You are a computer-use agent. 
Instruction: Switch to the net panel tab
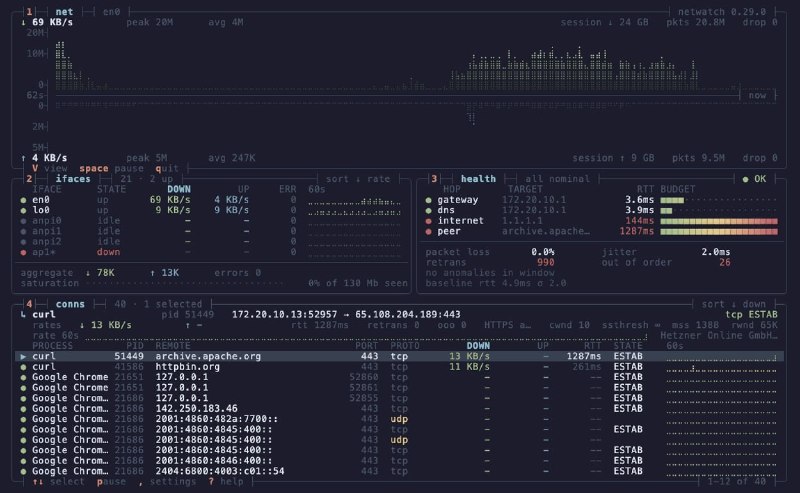coord(64,12)
